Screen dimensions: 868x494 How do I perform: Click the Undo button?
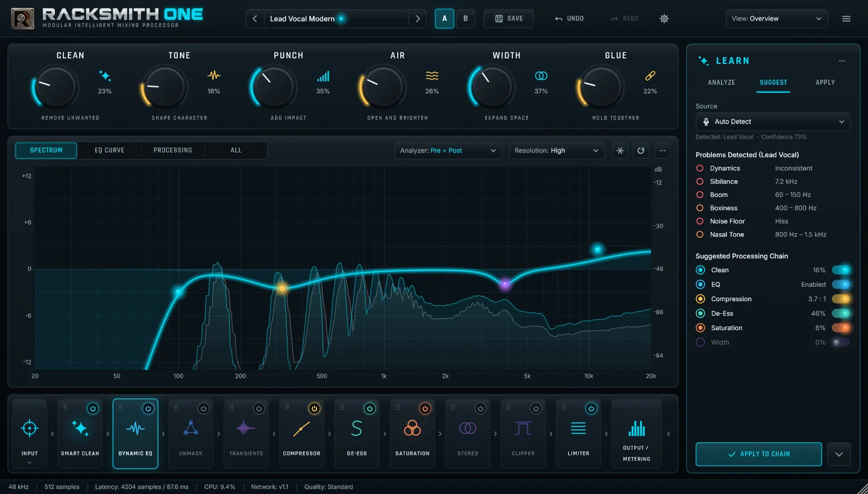click(x=570, y=19)
